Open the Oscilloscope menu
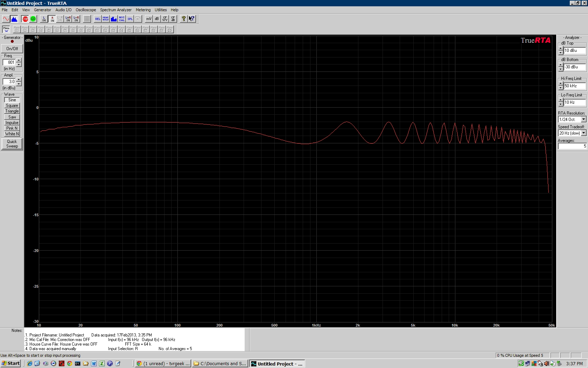588x368 pixels. pos(86,10)
